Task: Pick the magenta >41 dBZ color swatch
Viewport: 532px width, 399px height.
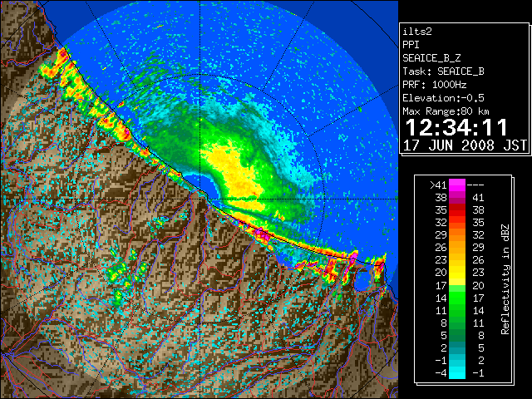Action: tap(457, 185)
